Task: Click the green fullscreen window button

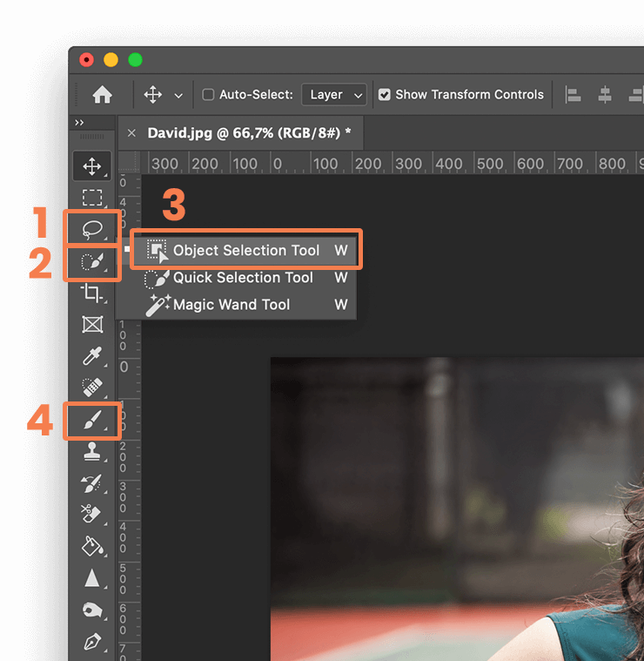Action: [x=135, y=60]
